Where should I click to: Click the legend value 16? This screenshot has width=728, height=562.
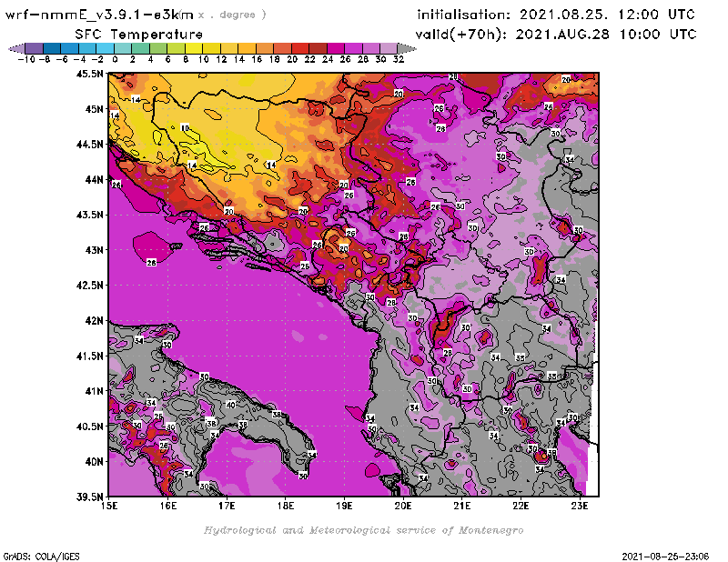(257, 59)
